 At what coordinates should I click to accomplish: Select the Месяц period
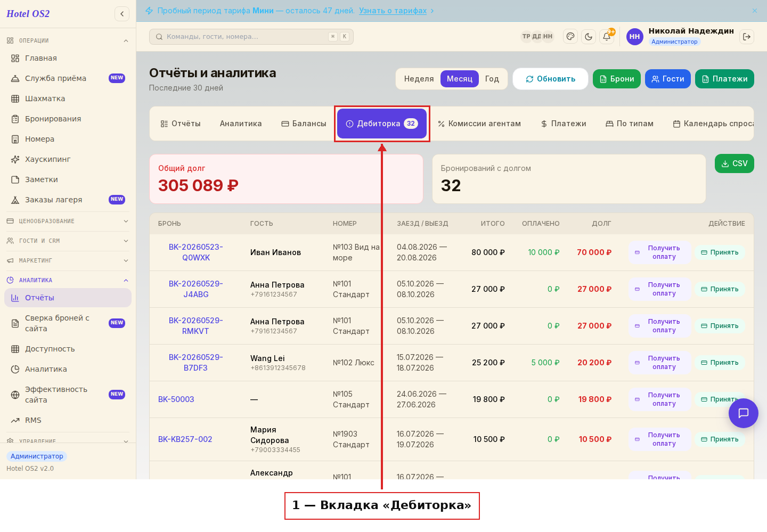coord(460,79)
